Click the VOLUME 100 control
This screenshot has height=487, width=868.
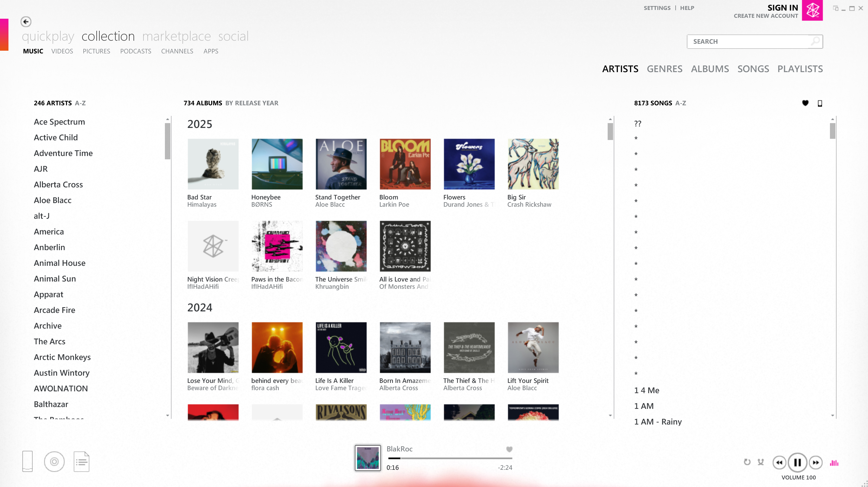click(x=798, y=477)
